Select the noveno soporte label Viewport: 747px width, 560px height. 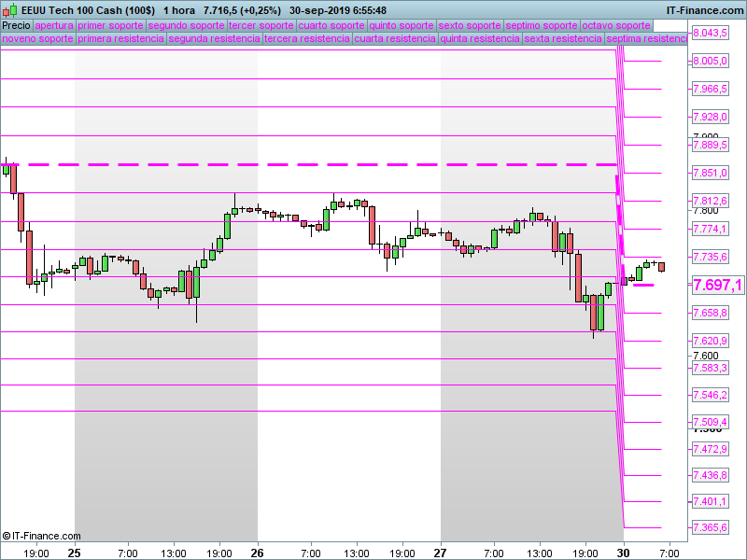tap(38, 38)
